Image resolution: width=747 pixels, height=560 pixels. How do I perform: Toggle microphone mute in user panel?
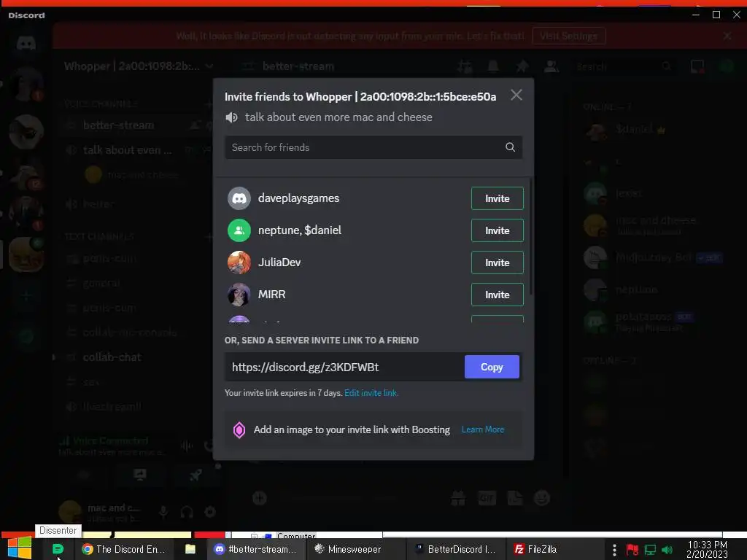(x=163, y=512)
